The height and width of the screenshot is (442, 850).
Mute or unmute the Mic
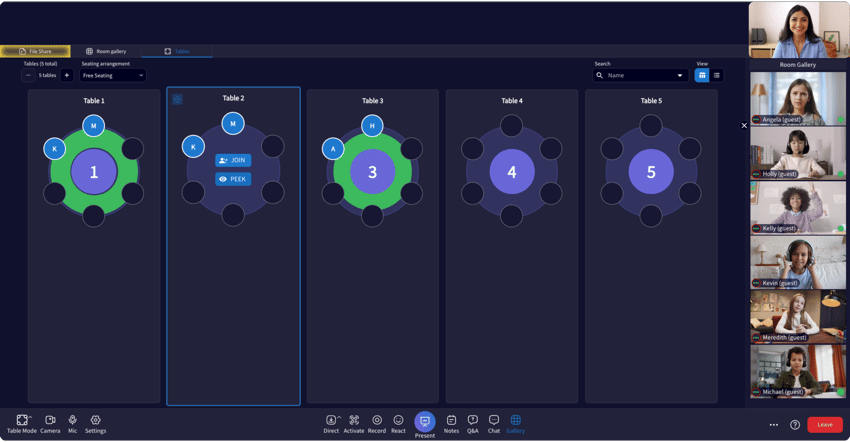(x=72, y=424)
